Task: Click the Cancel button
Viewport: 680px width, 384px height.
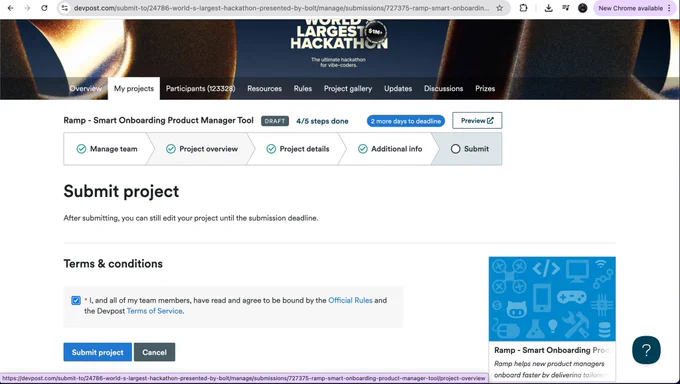Action: (x=154, y=352)
